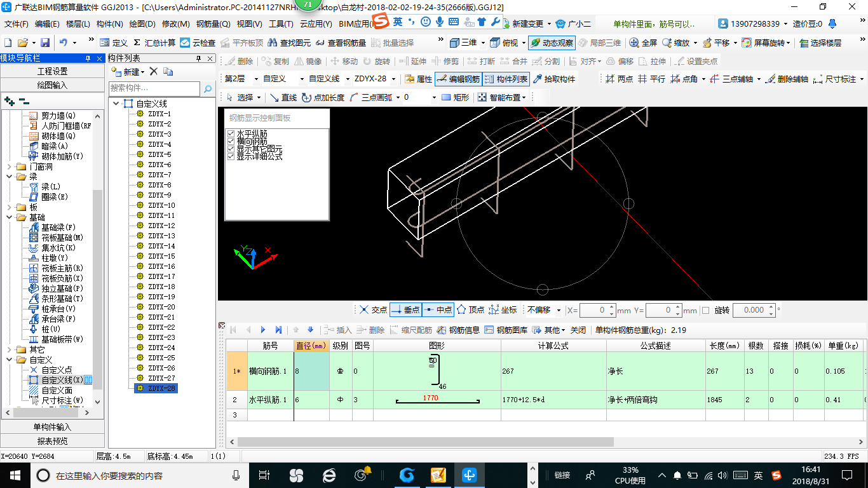Screen dimensions: 868x488
Task: Select 矩形 rectangle drawing tool
Action: point(455,97)
